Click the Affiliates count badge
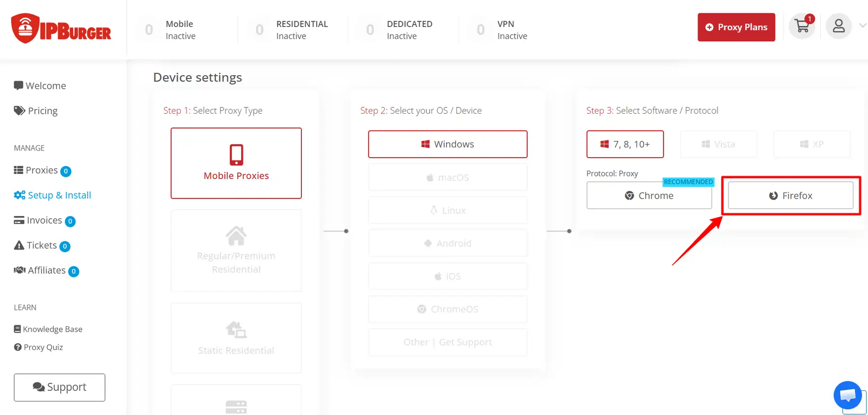868x415 pixels. 74,271
